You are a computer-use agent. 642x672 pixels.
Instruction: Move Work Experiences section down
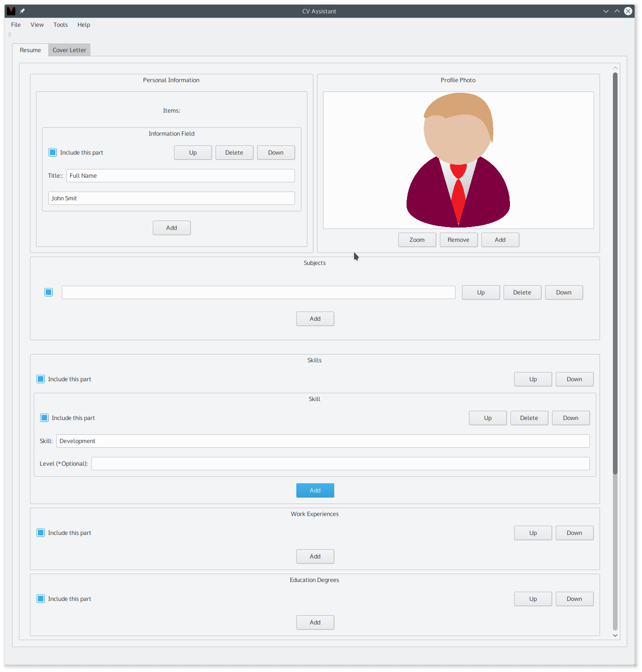[x=575, y=533]
